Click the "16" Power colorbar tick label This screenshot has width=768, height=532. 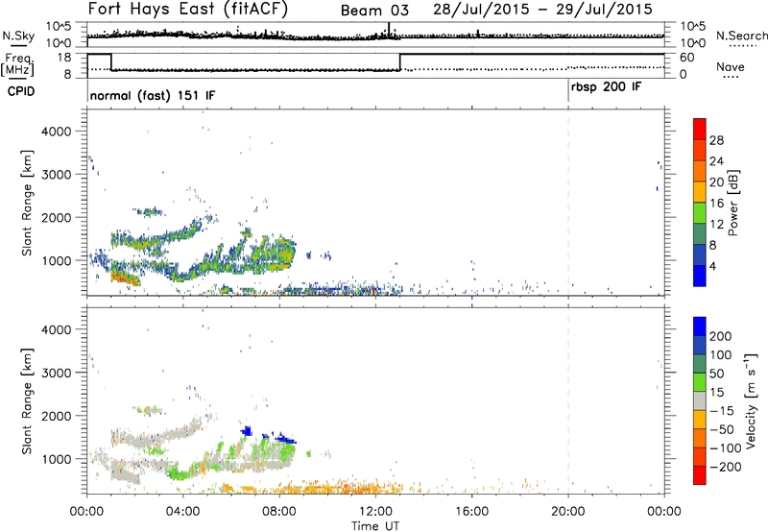tap(716, 204)
